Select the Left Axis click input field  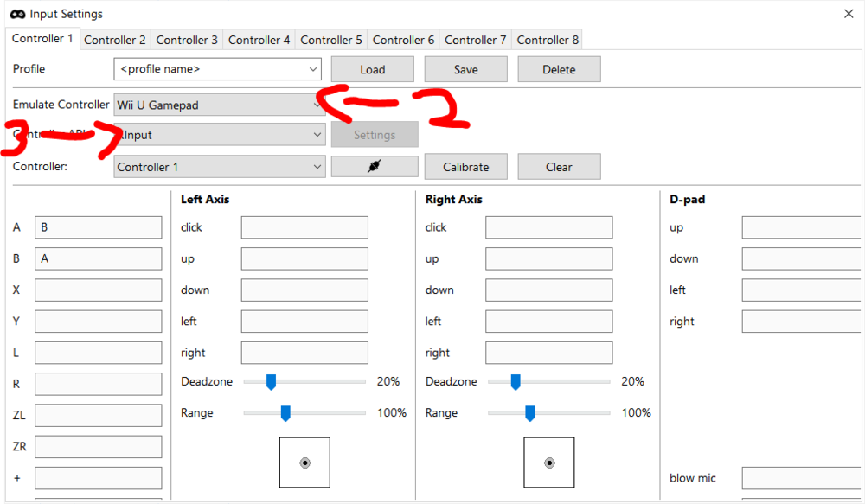tap(304, 227)
